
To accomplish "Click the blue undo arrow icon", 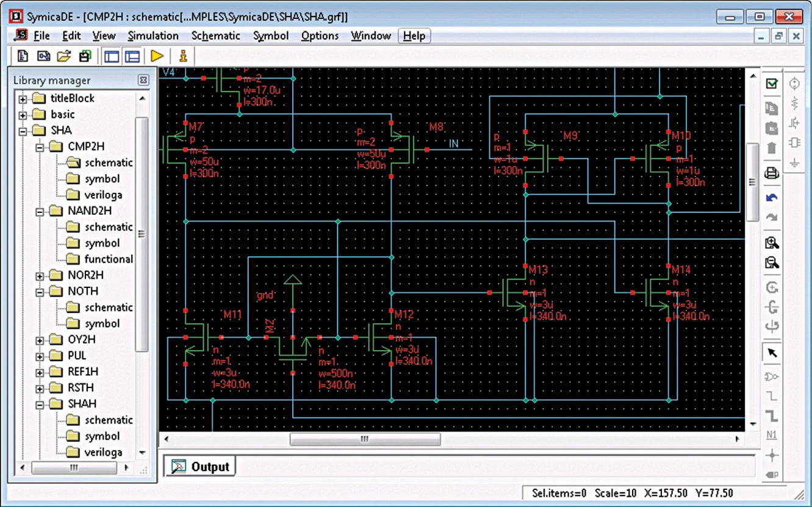I will coord(772,198).
